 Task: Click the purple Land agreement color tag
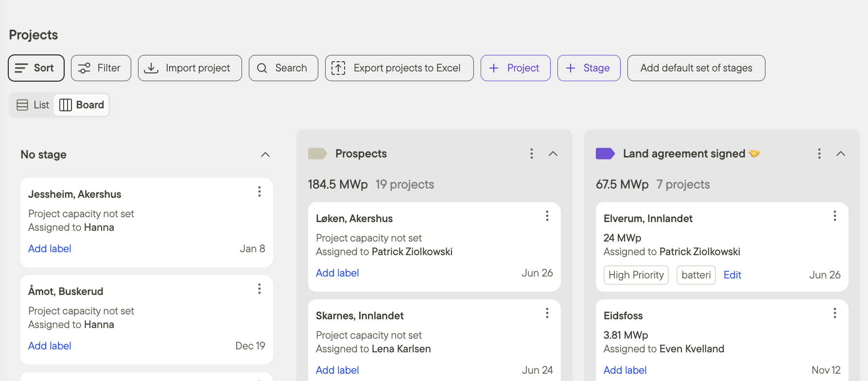point(605,154)
